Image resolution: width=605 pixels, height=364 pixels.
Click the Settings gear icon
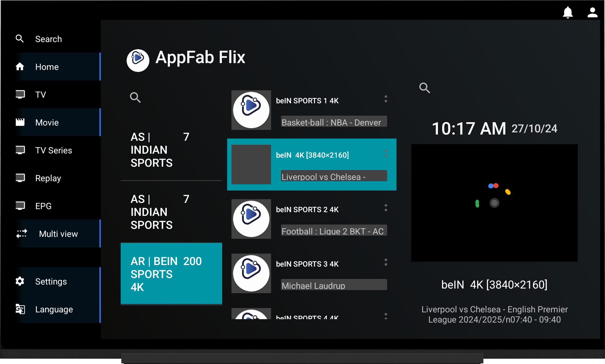20,281
